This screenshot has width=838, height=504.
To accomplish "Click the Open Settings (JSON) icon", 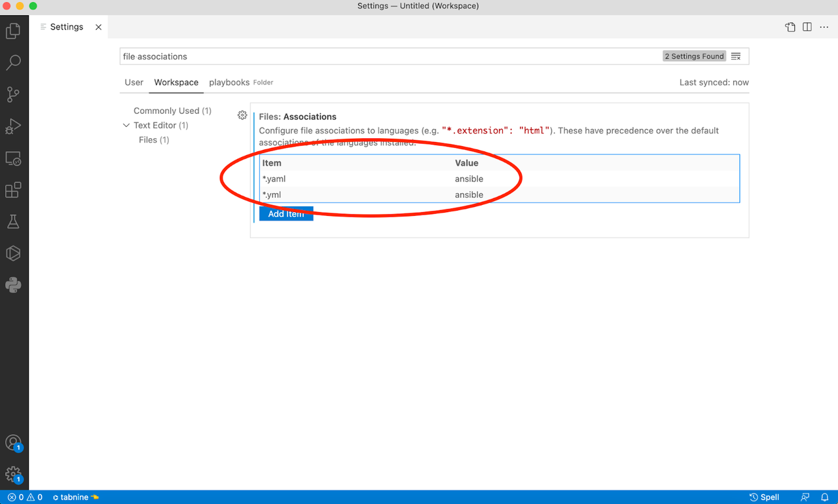I will coord(790,27).
